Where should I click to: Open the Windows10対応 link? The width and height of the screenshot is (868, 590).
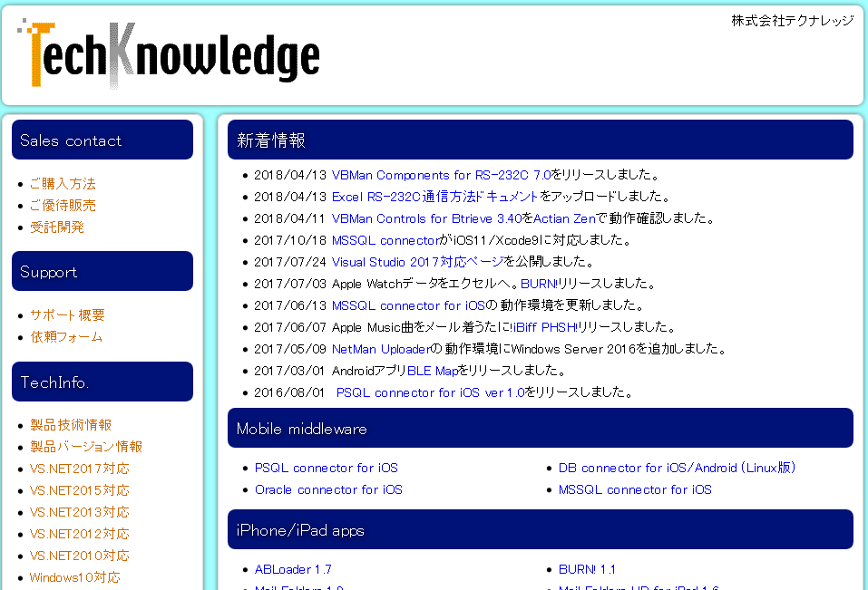point(74,577)
